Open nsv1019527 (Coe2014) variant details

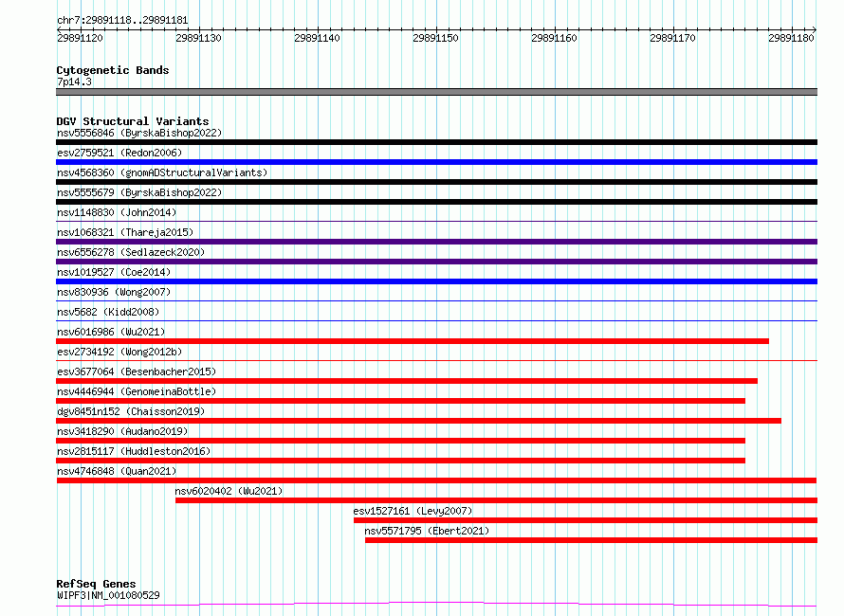click(114, 272)
